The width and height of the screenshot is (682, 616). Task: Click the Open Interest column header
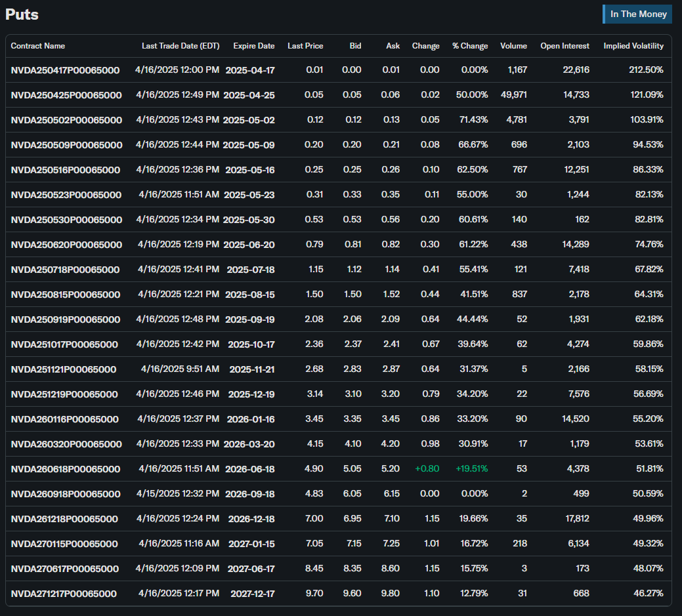click(565, 46)
